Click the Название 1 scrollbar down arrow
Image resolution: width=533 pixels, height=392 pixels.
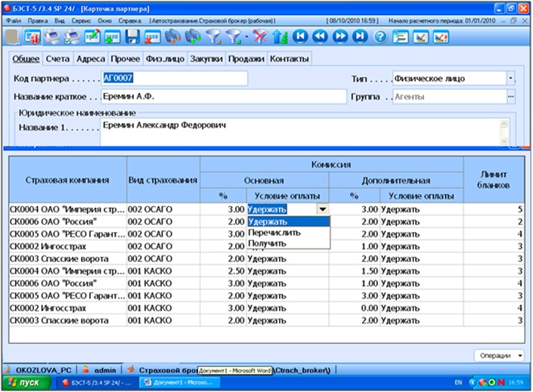click(x=504, y=140)
